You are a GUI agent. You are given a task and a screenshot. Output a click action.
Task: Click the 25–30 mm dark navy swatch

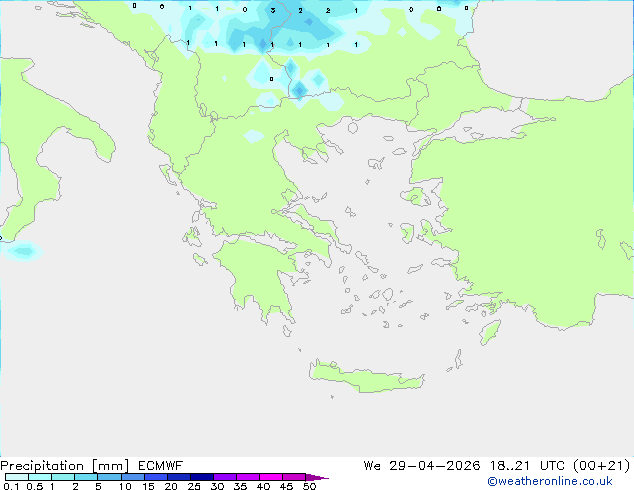[x=202, y=477]
